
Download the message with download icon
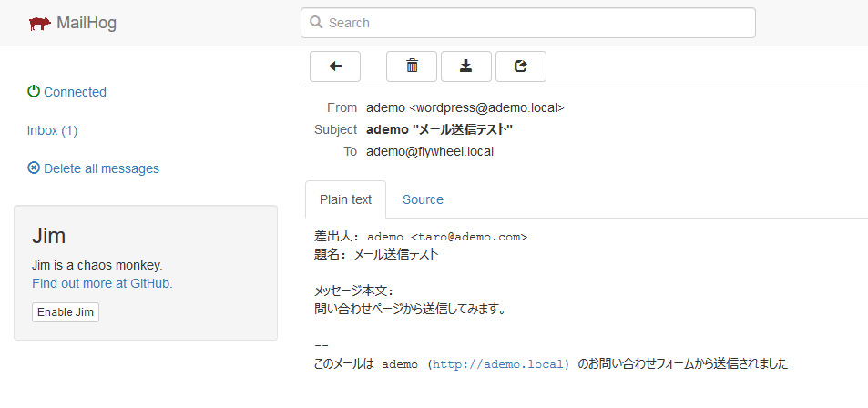[x=466, y=66]
